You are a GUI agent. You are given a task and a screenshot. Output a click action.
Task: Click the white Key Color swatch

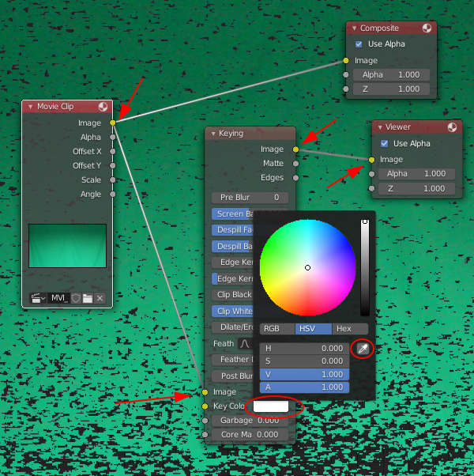pyautogui.click(x=271, y=406)
